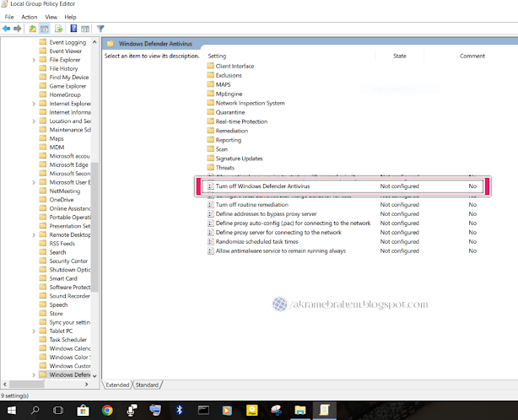
Task: Expand the Internet Explorer tree node
Action: click(x=34, y=104)
